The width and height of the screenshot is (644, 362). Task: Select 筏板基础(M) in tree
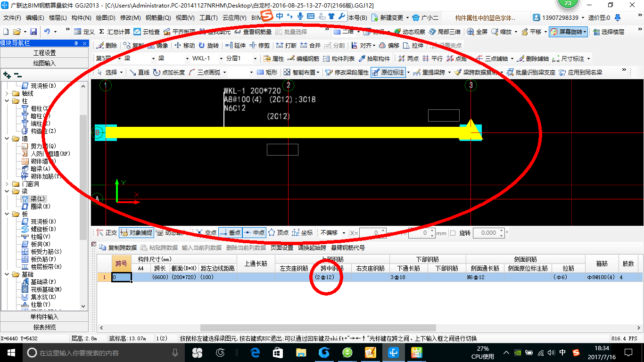click(46, 289)
